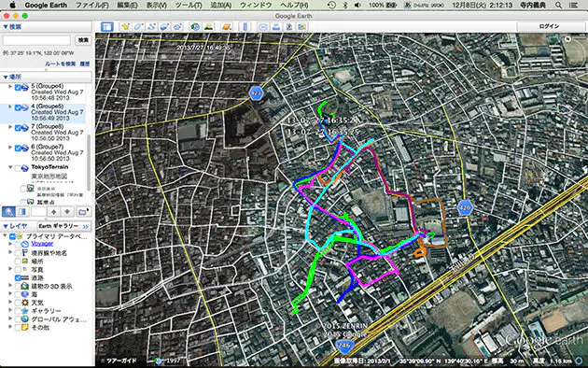Select the Add Polygon tool

[138, 27]
